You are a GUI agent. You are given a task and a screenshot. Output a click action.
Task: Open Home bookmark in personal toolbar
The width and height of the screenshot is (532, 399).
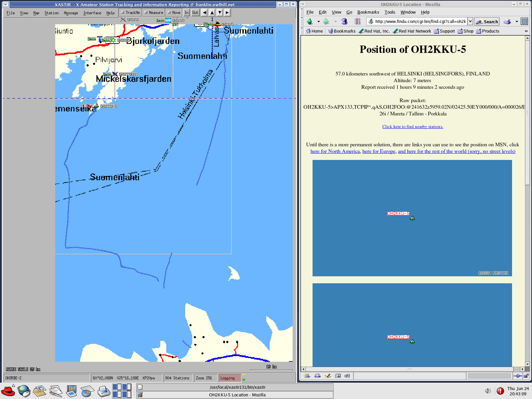(314, 31)
